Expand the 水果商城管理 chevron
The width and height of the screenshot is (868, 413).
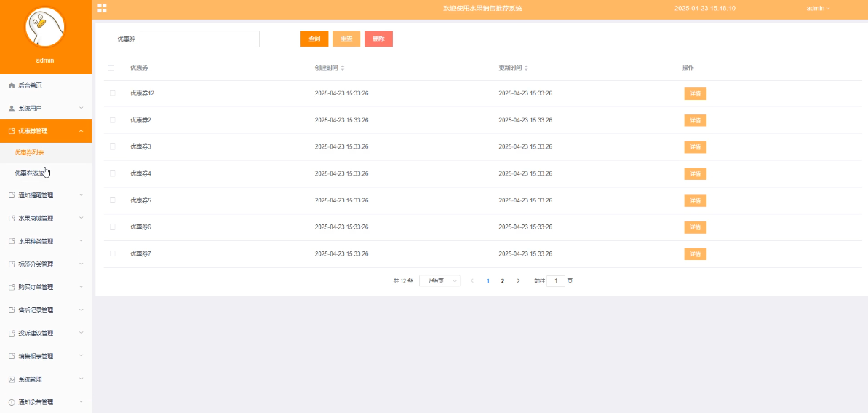pos(81,218)
